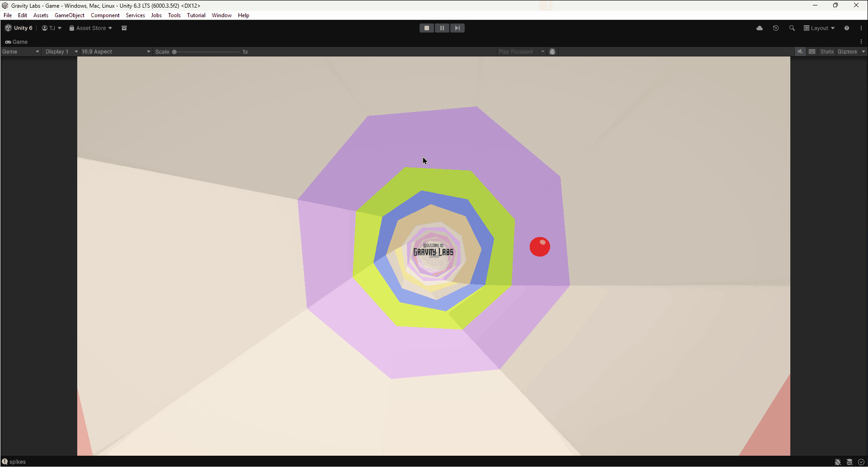Expand the Gizmos dropdown arrow
868x467 pixels.
pos(863,51)
